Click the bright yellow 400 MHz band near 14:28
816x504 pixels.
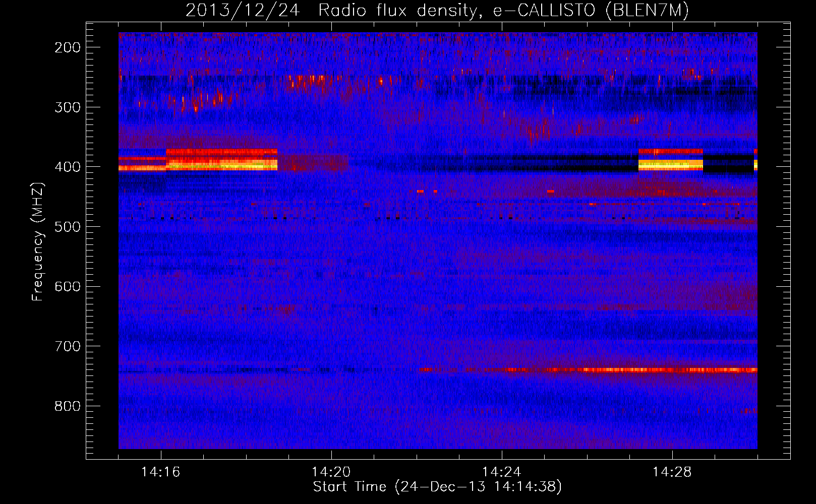(x=671, y=164)
